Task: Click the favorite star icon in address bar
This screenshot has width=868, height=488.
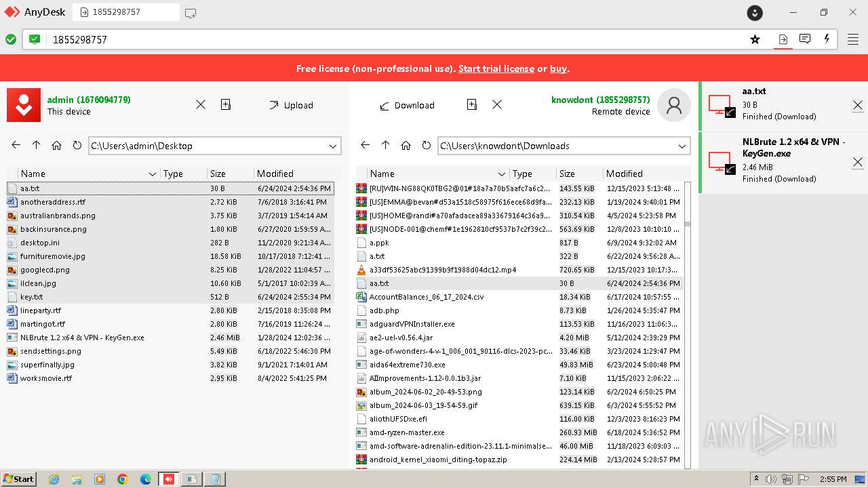Action: (x=755, y=39)
